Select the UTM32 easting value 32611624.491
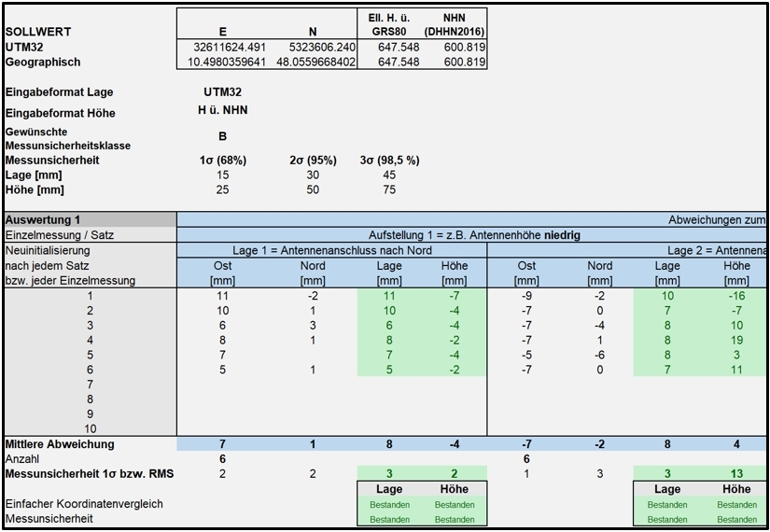770x532 pixels. pos(230,48)
